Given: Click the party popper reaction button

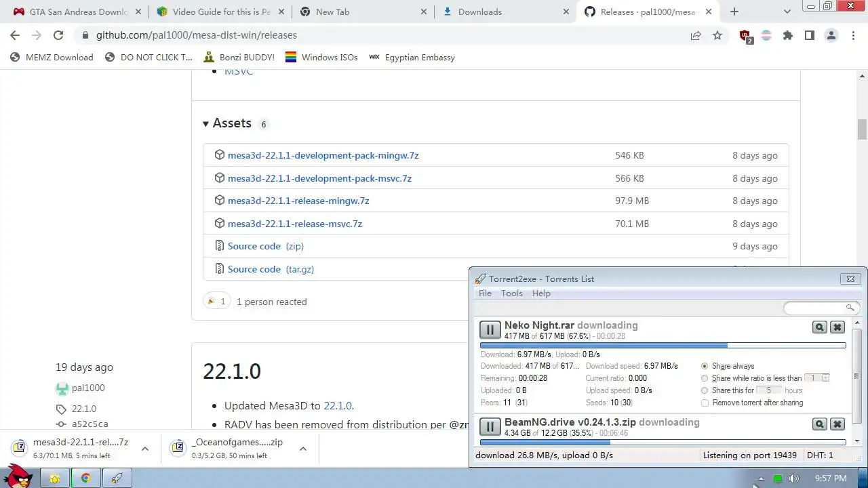Looking at the screenshot, I should (217, 302).
